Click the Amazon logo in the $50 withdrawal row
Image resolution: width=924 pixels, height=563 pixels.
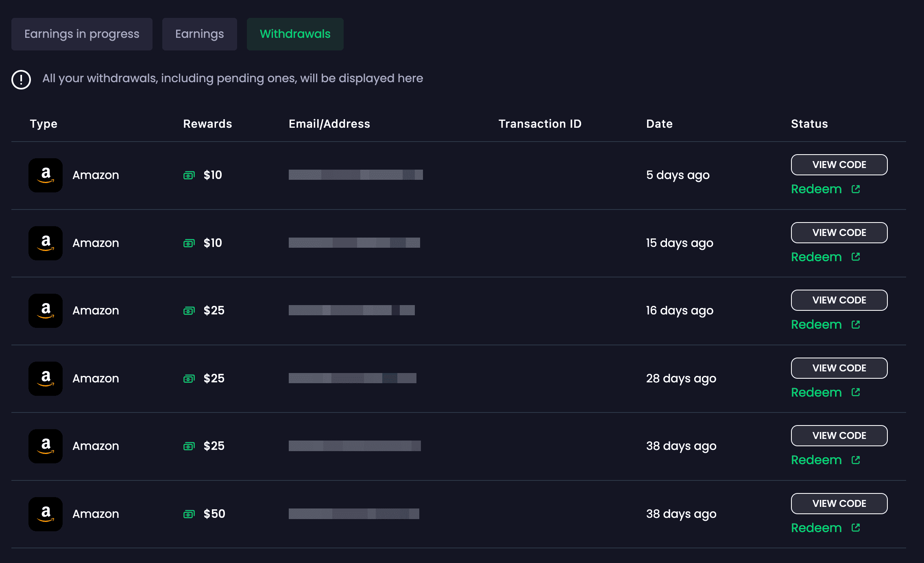point(46,514)
